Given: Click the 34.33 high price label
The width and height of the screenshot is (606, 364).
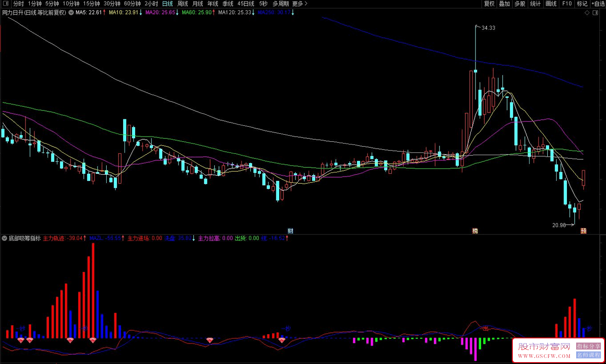Looking at the screenshot, I should point(488,28).
